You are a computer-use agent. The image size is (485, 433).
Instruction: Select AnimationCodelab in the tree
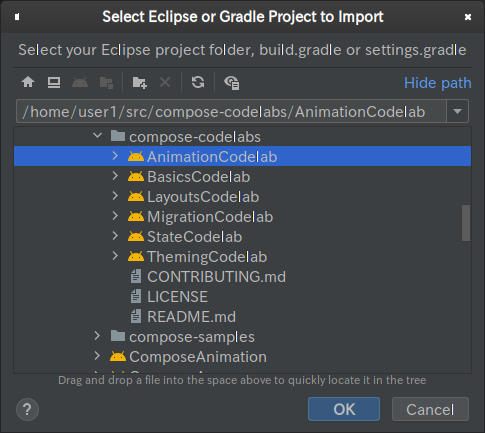242,156
